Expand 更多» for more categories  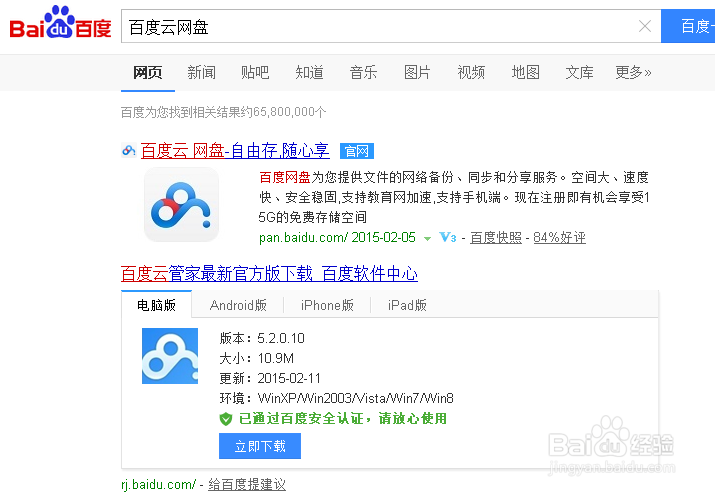633,73
